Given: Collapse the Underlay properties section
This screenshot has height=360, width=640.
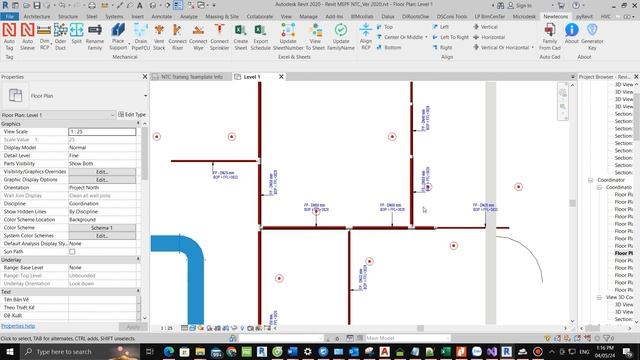Looking at the screenshot, I should click(x=138, y=259).
